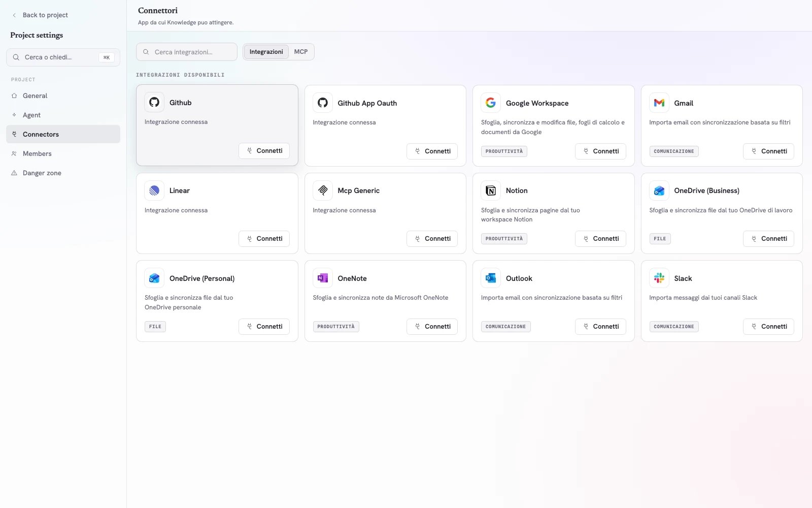The width and height of the screenshot is (812, 508).
Task: Select Connectors in the sidebar
Action: click(63, 134)
